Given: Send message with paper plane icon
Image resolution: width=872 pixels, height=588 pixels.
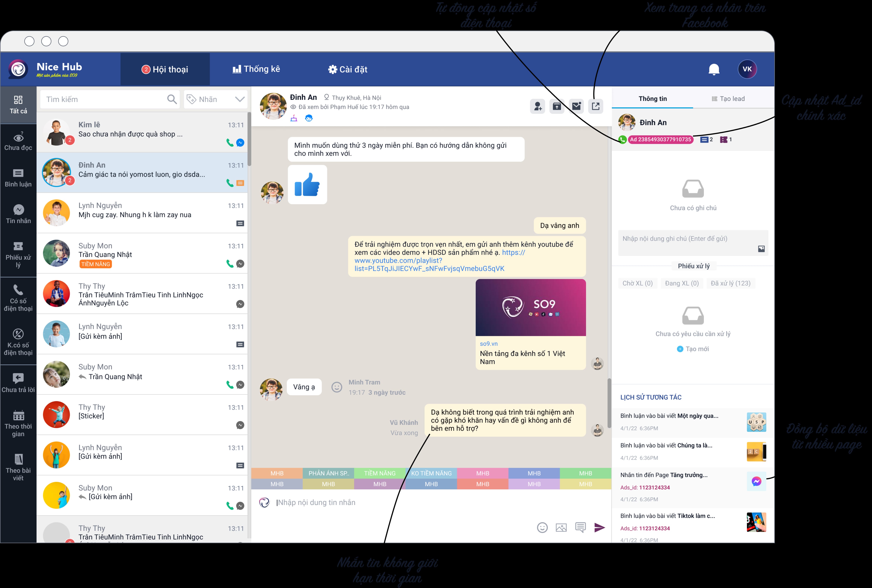Looking at the screenshot, I should coord(600,528).
